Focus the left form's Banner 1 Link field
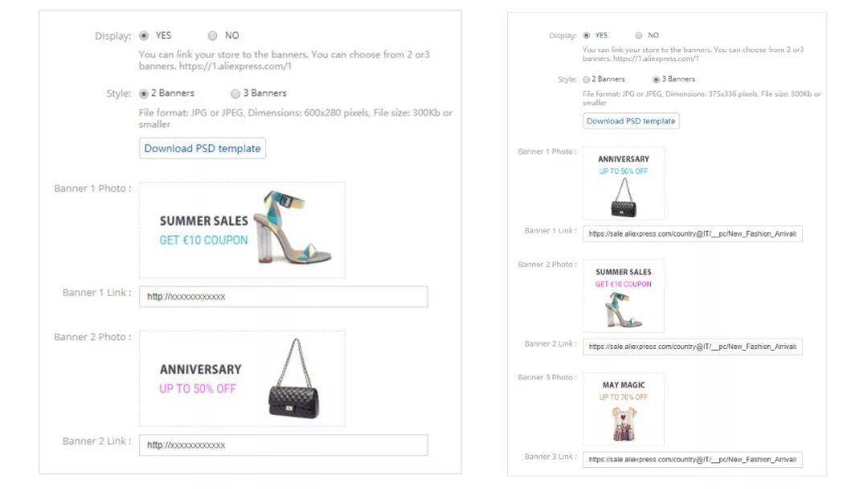Viewport: 868px width, 489px height. click(283, 297)
